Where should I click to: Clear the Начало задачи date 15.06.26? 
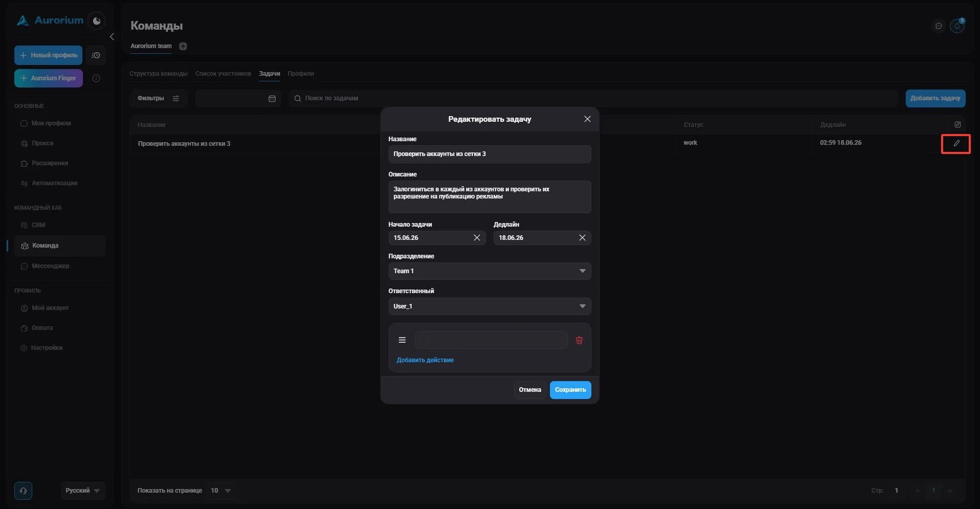[x=477, y=238]
